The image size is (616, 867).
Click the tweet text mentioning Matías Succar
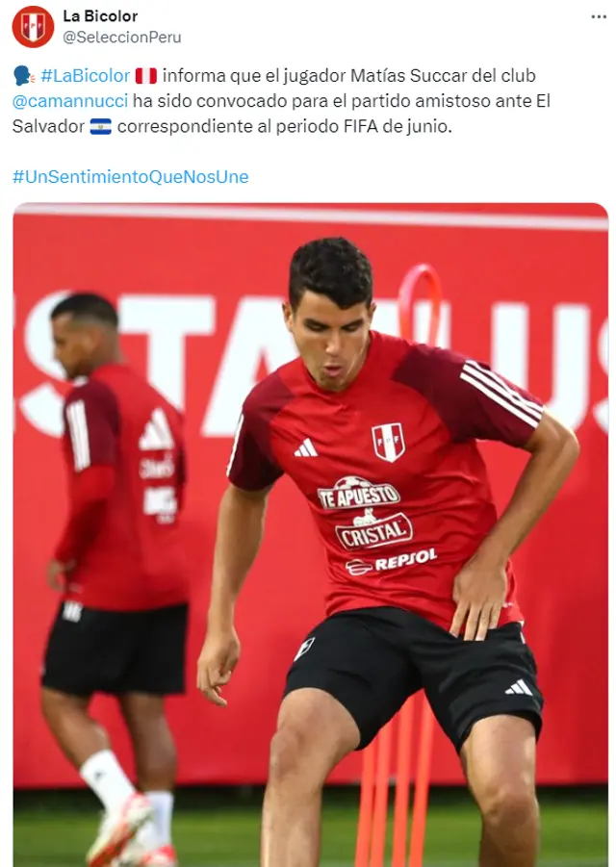pyautogui.click(x=282, y=101)
